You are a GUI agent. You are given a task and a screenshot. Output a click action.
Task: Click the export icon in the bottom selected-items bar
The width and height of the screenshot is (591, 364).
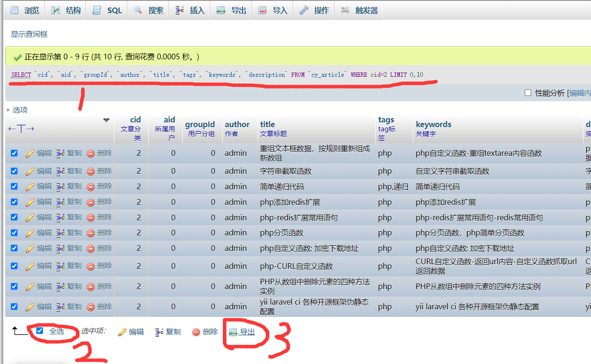click(233, 332)
